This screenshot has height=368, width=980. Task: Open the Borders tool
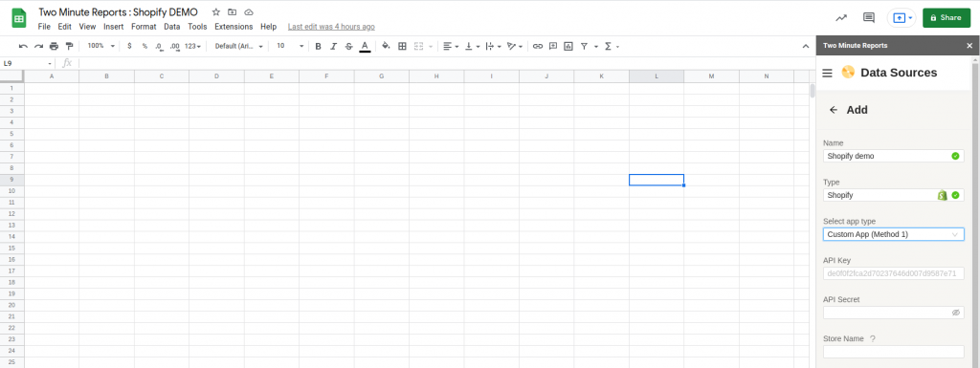(403, 46)
